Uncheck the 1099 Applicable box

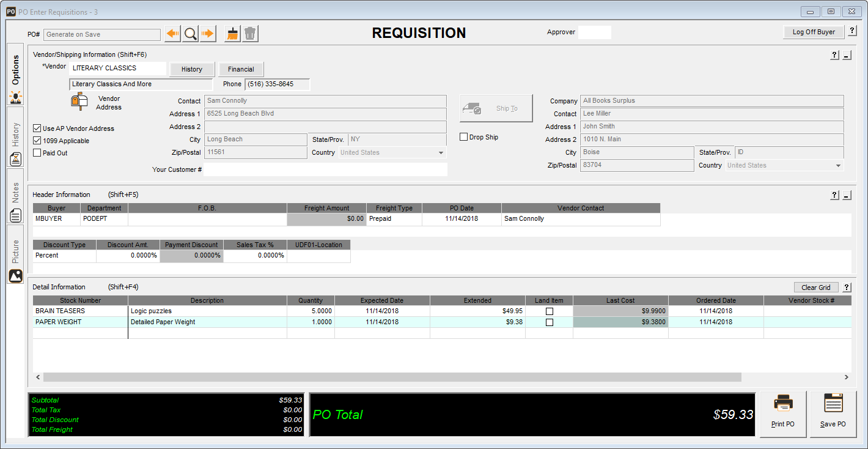point(37,140)
